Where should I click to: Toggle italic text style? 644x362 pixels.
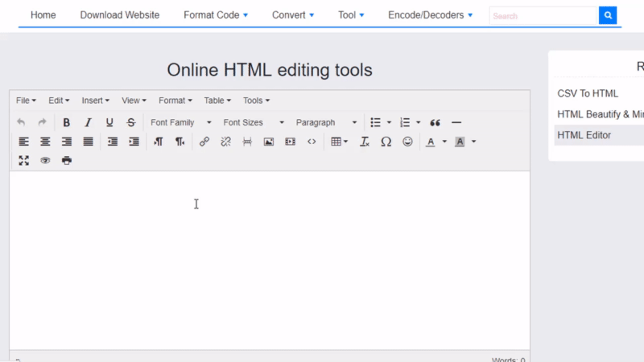89,122
